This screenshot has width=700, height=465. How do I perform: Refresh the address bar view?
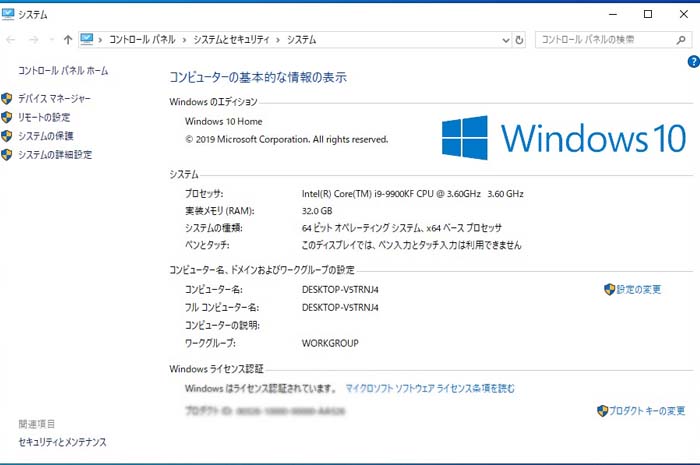(519, 40)
